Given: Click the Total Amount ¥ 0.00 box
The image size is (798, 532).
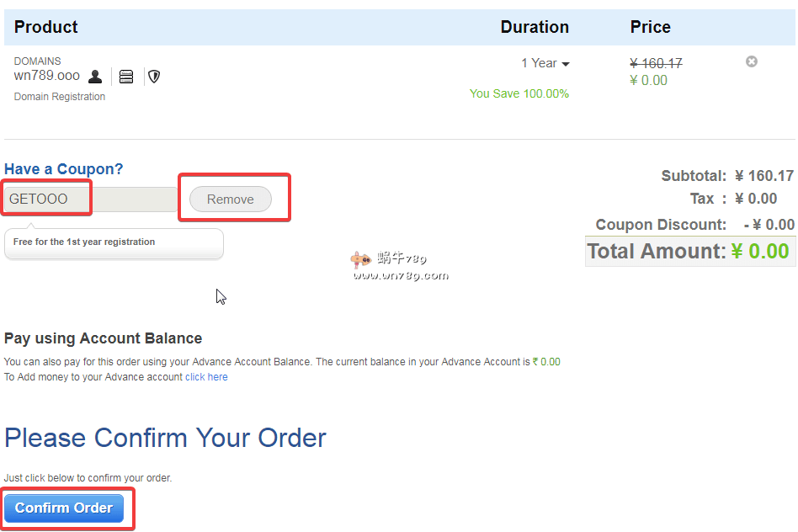Looking at the screenshot, I should 689,252.
